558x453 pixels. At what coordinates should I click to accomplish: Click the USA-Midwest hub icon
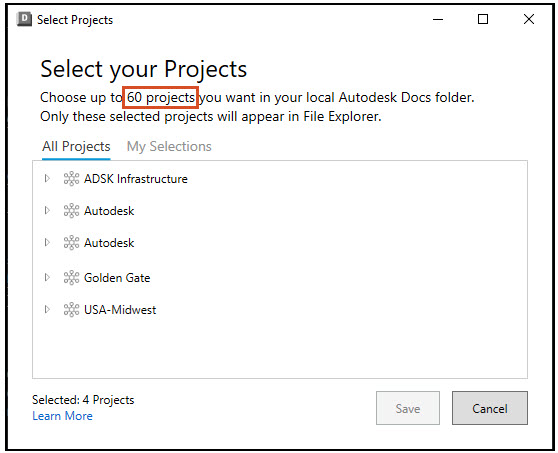click(x=71, y=310)
